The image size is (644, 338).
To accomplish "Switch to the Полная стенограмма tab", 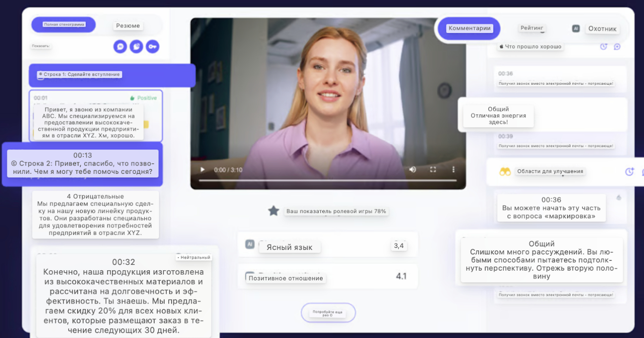I will 63,24.
